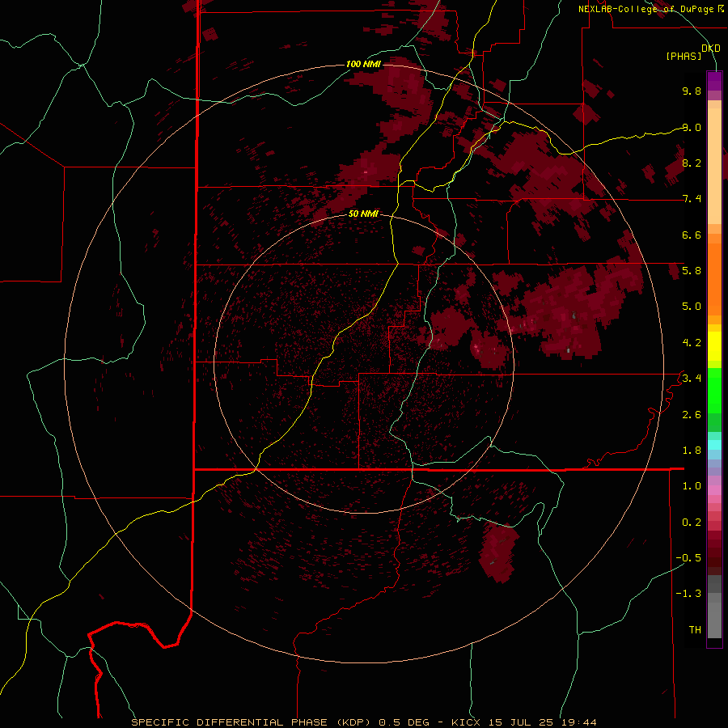Screen dimensions: 728x728
Task: Click the light peach segment of the color bar
Action: pos(714,166)
